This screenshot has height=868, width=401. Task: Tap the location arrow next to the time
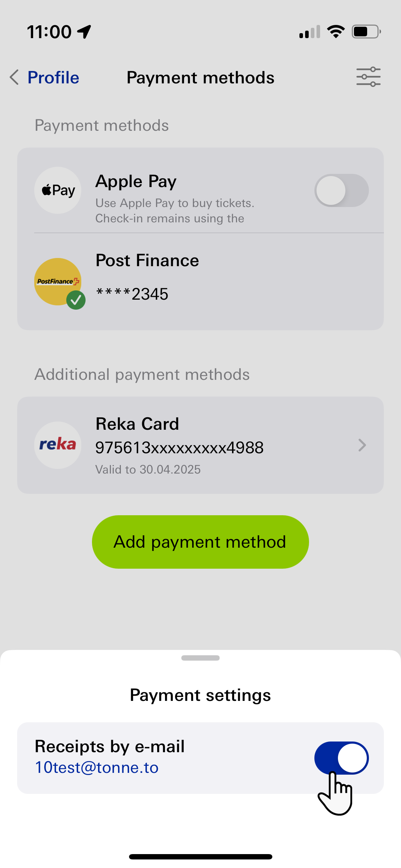coord(84,32)
